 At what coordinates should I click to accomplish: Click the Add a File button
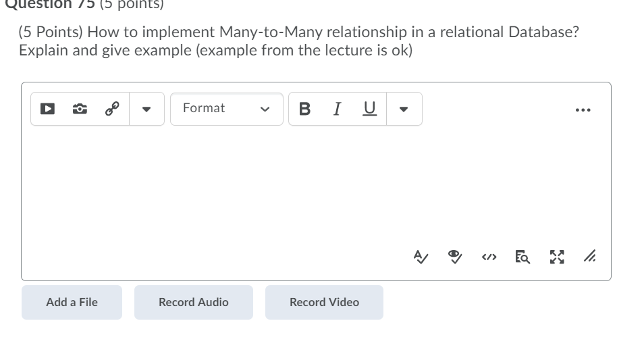[x=72, y=303]
